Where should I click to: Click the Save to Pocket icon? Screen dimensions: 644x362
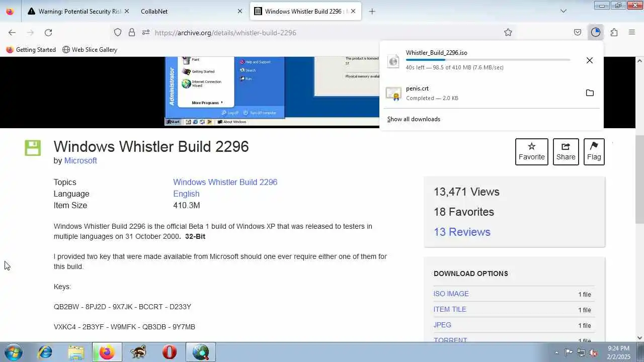point(578,32)
